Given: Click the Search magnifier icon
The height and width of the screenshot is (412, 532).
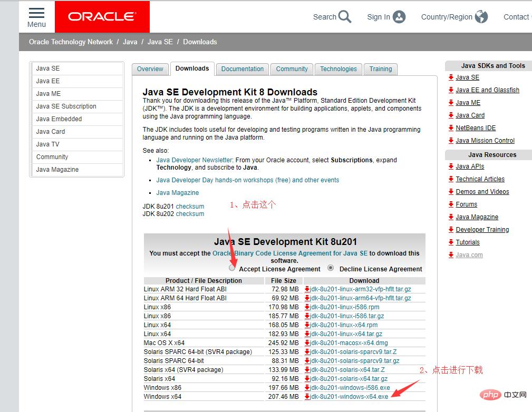Looking at the screenshot, I should 345,17.
